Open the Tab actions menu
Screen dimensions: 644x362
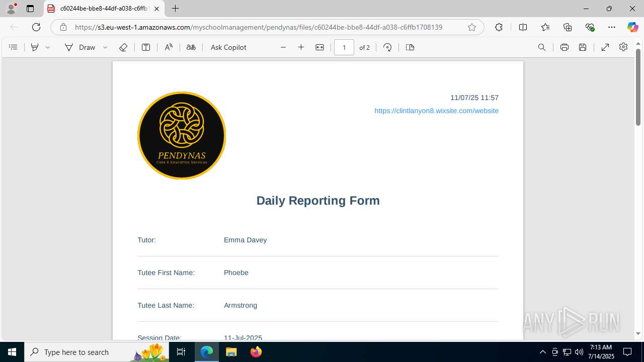pos(30,9)
